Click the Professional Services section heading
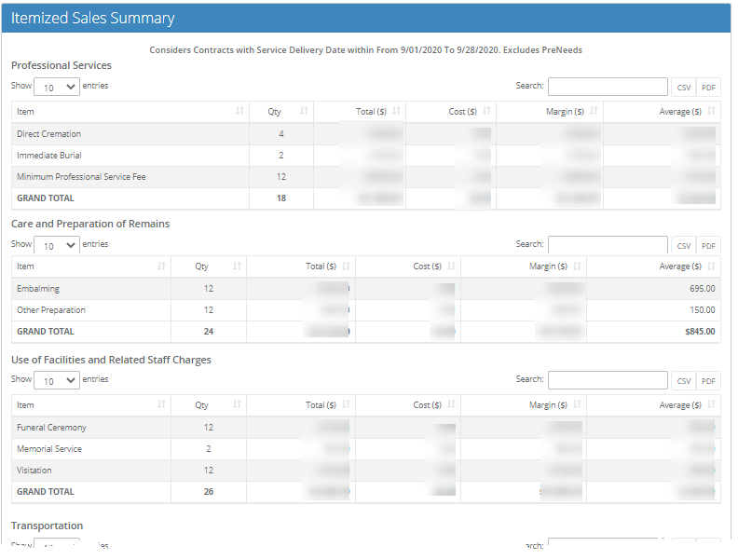 click(61, 65)
